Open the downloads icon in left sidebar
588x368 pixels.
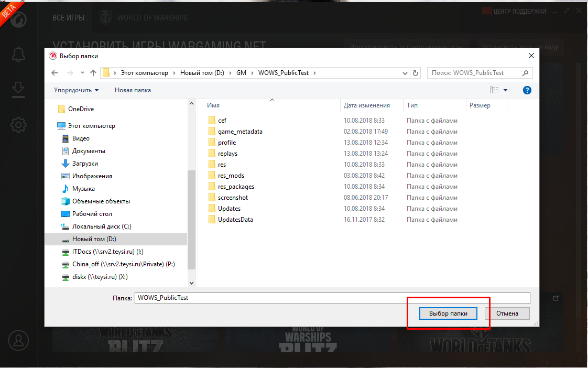pyautogui.click(x=18, y=90)
